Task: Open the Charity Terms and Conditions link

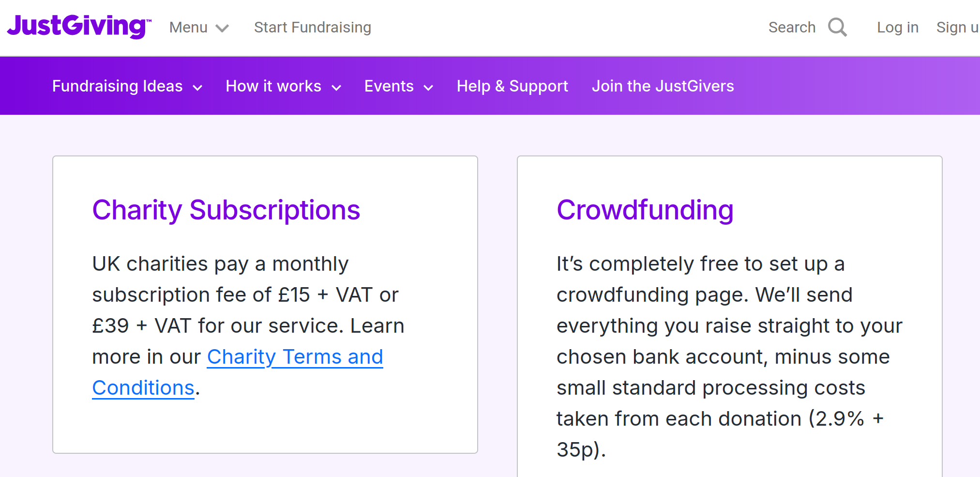Action: pos(295,357)
